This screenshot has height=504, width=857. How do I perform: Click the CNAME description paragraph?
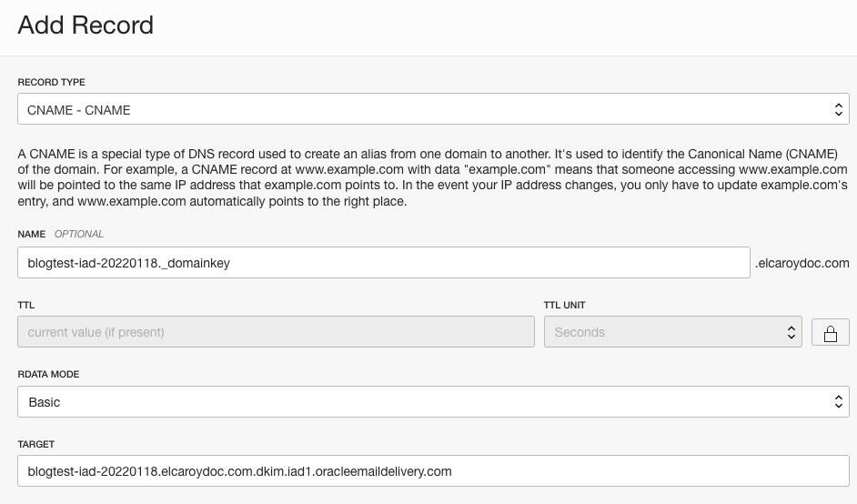click(433, 177)
